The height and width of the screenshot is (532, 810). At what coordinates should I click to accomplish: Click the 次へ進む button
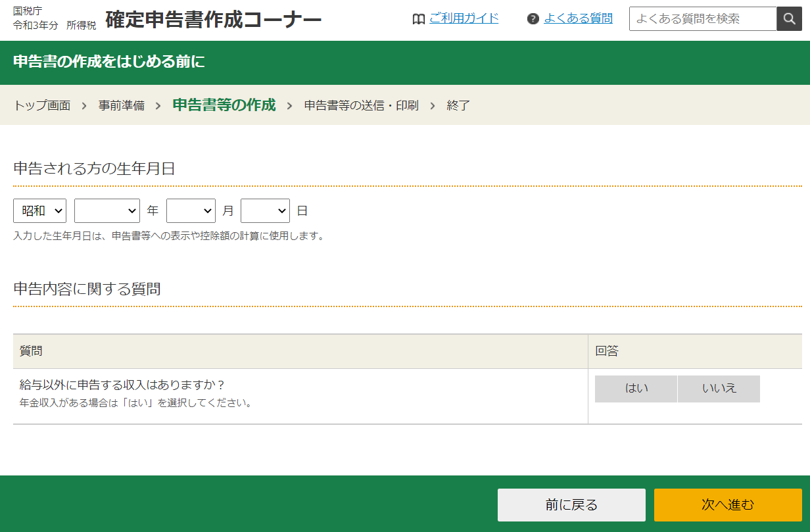(728, 505)
